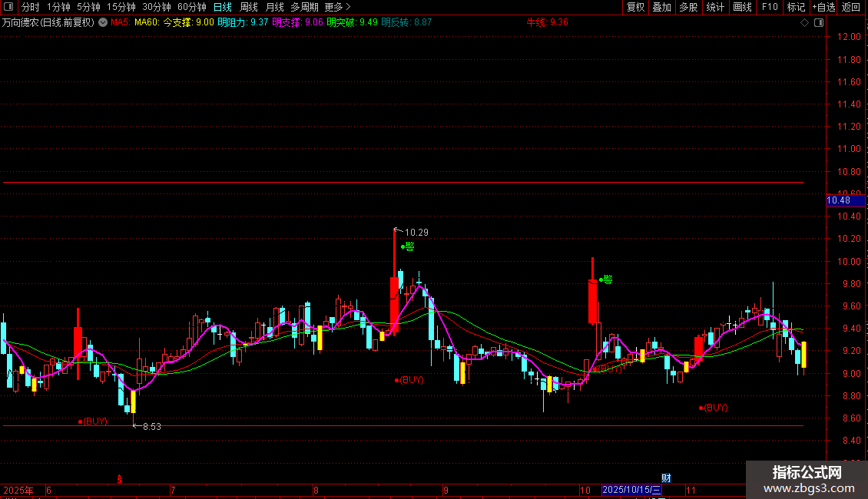Click the 标记 mark button
Image resolution: width=868 pixels, height=499 pixels.
tap(796, 7)
